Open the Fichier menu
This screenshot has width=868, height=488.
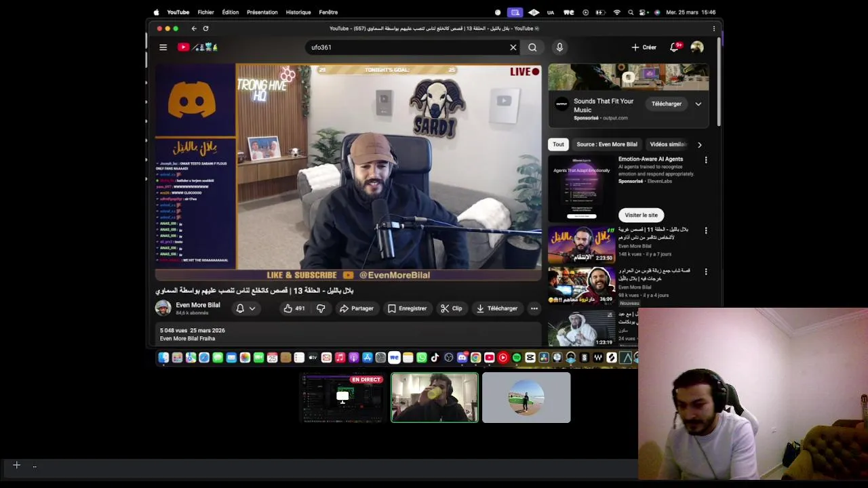[205, 12]
